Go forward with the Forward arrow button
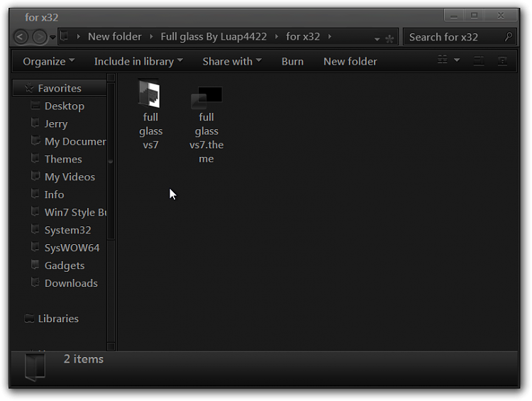Screen dimensions: 532x401 click(39, 37)
